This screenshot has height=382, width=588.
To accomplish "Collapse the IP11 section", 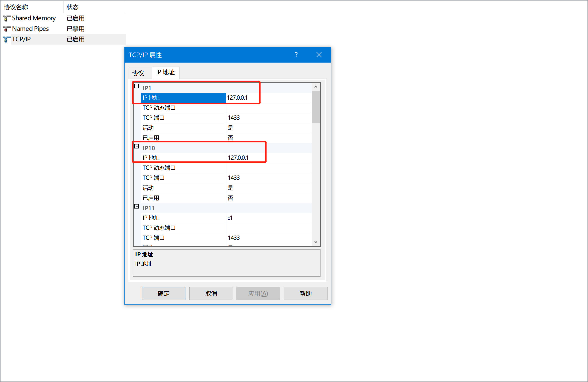I will (x=137, y=207).
